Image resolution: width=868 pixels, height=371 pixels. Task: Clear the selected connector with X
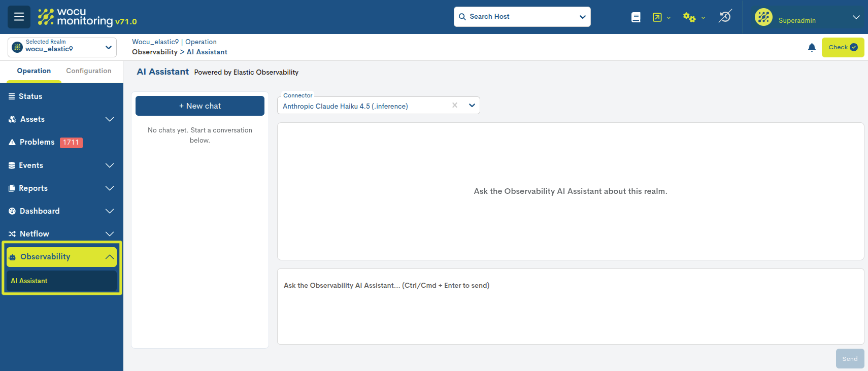tap(455, 105)
